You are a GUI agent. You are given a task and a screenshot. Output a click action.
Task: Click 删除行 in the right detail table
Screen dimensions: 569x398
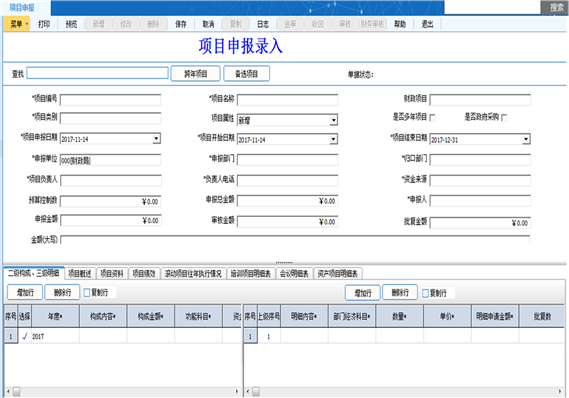[x=400, y=292]
